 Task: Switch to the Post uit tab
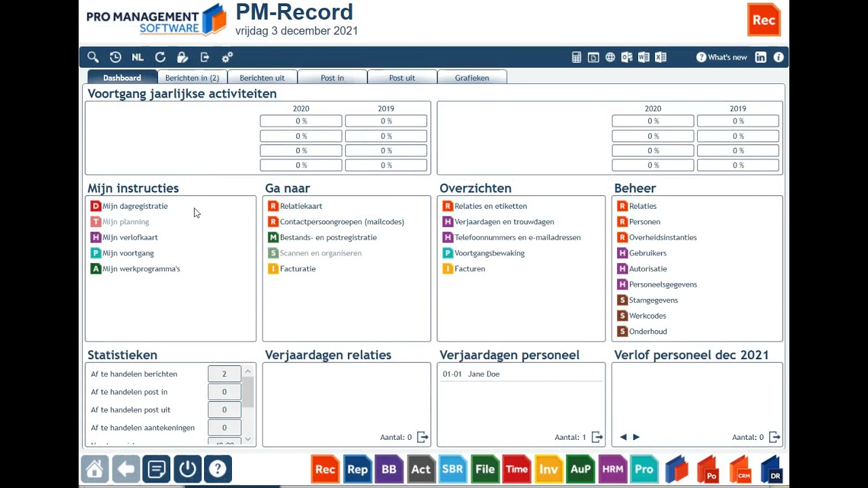(402, 78)
